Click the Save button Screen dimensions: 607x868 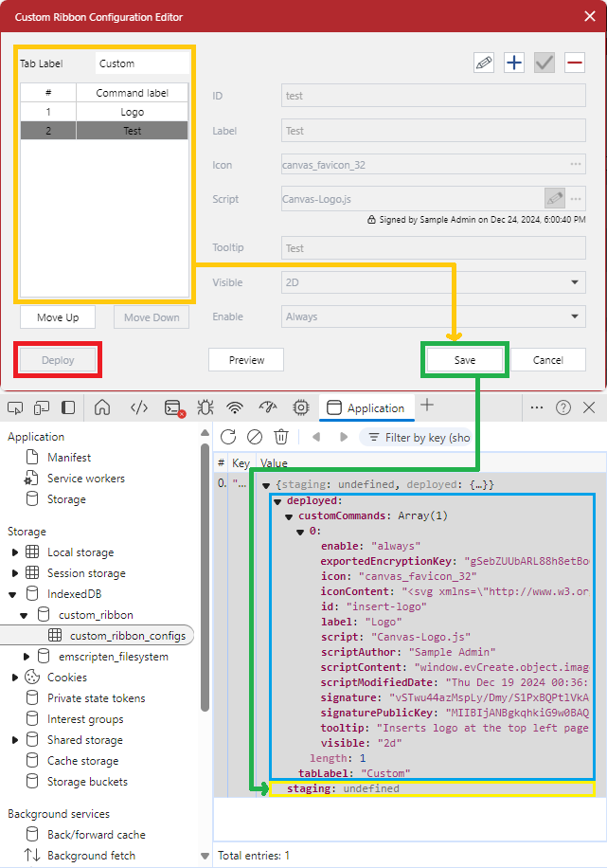(464, 360)
